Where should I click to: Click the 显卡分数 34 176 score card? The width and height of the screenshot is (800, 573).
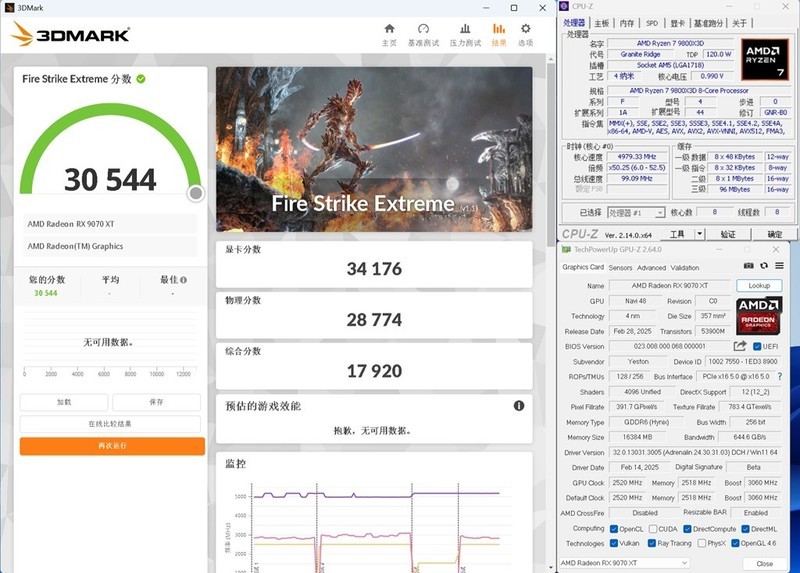coord(374,264)
